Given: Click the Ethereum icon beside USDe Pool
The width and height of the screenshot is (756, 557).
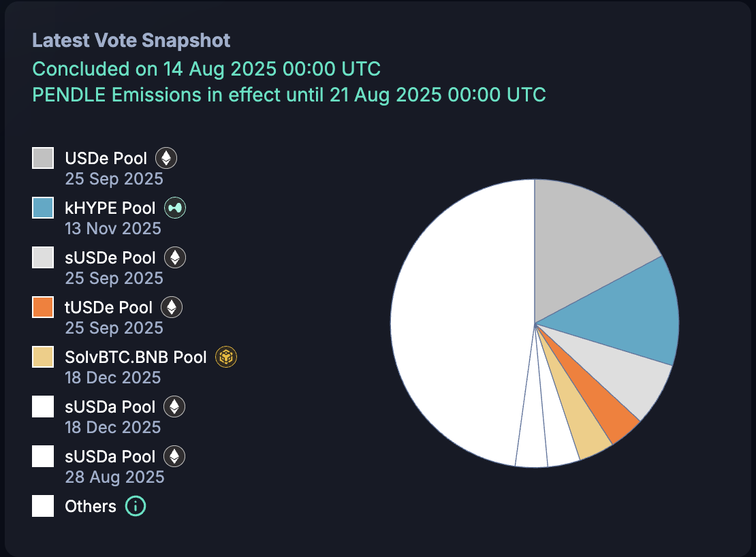Looking at the screenshot, I should (166, 159).
